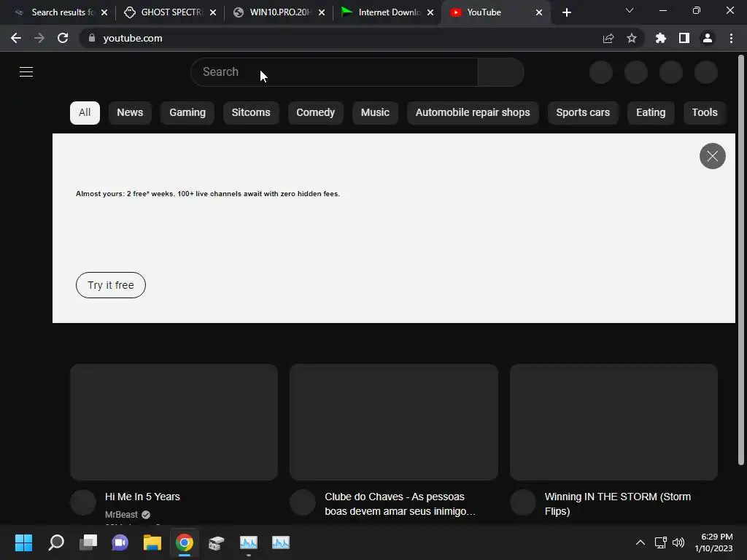The width and height of the screenshot is (747, 560).
Task: Click the page vertical scrollbar
Action: pos(741,260)
